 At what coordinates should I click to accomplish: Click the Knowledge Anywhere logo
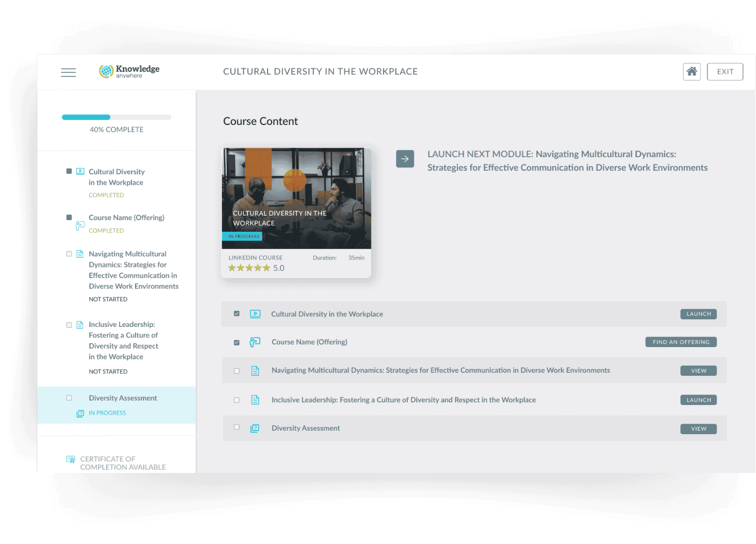tap(129, 71)
